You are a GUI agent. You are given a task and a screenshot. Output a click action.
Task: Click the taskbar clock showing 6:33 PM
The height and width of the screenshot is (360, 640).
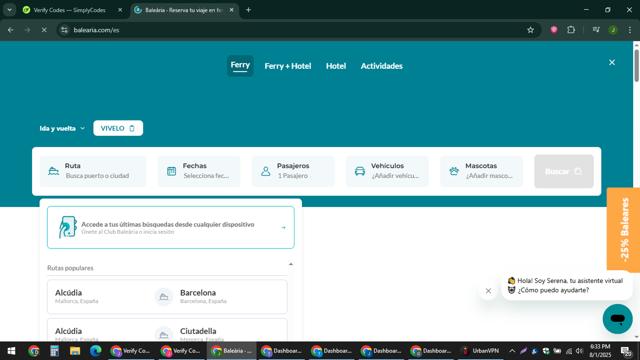(x=600, y=351)
